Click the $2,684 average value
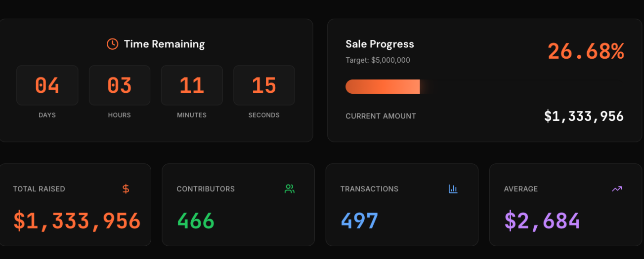 tap(542, 221)
